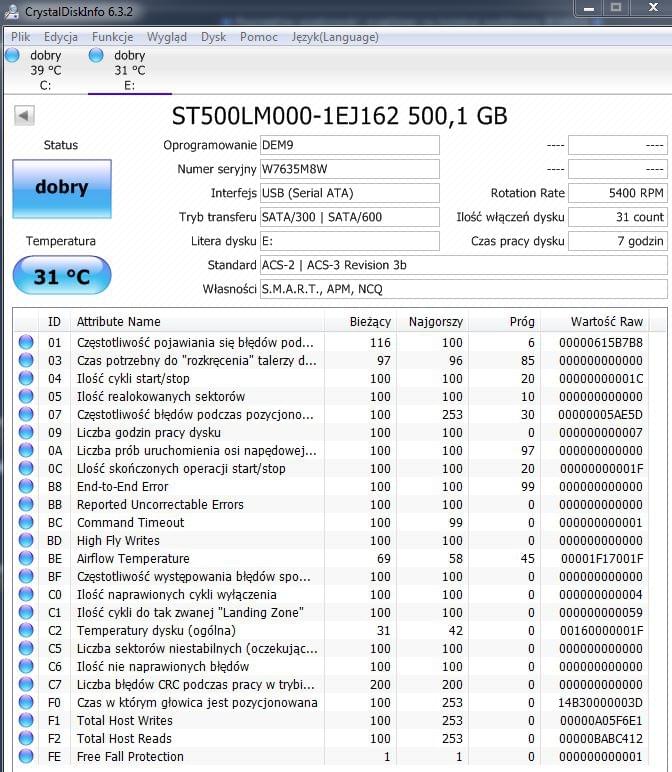
Task: Click status orb for attribute C2
Action: [x=26, y=630]
